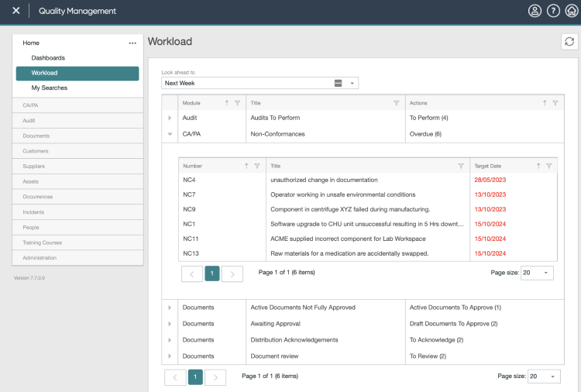Click the Overdue (6) action
This screenshot has width=581, height=392.
click(425, 134)
